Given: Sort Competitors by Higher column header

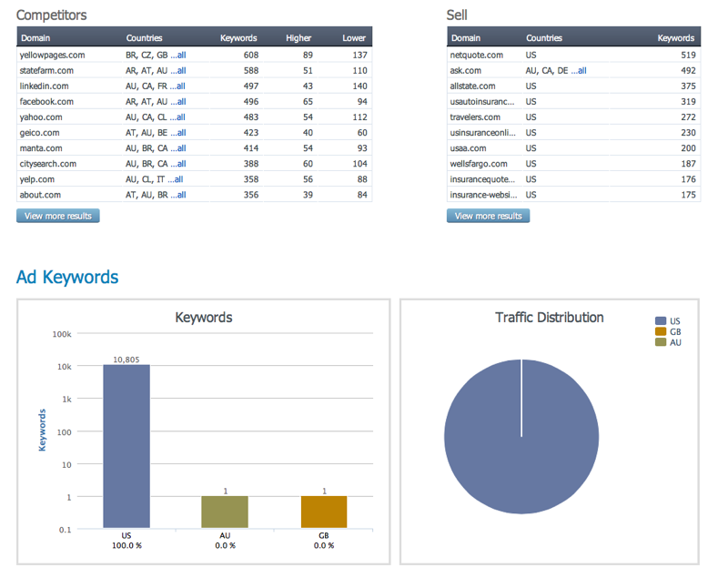Looking at the screenshot, I should point(298,38).
